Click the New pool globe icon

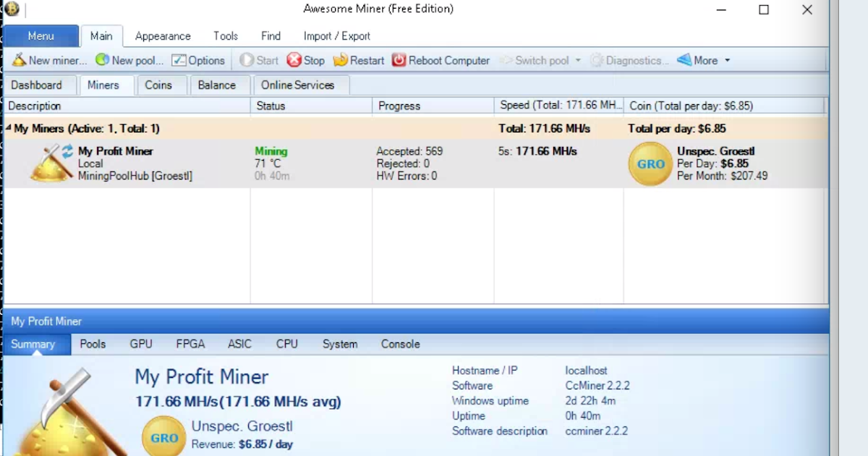click(102, 60)
